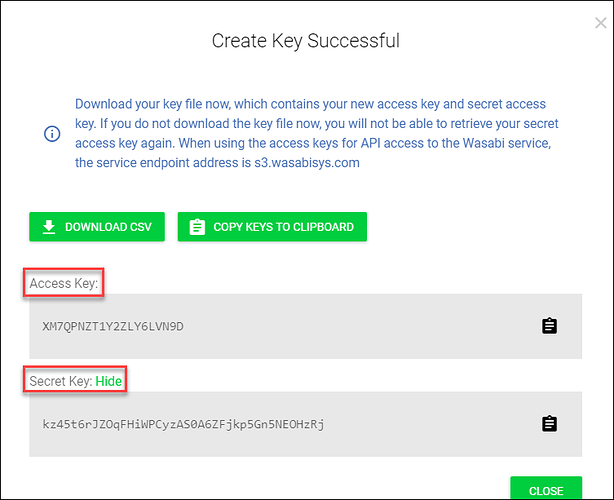The image size is (614, 500).
Task: Click the "Create Key Successful" title
Action: pyautogui.click(x=306, y=41)
